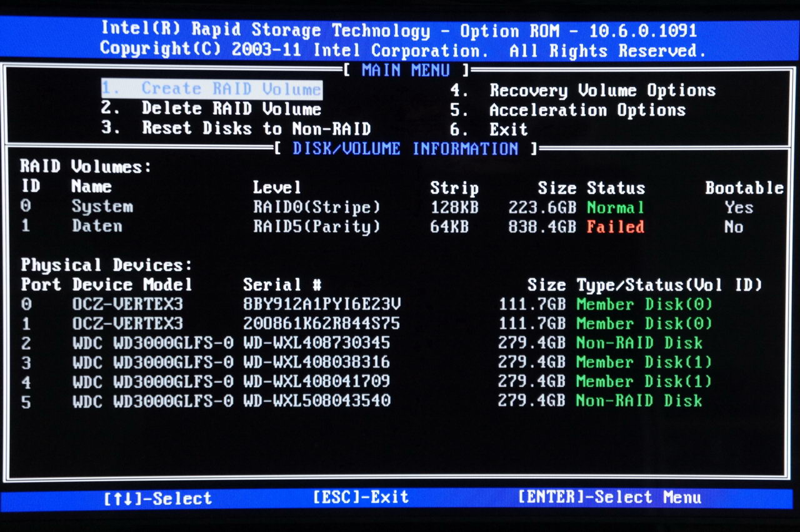Click No bootable value for Daten

click(734, 227)
